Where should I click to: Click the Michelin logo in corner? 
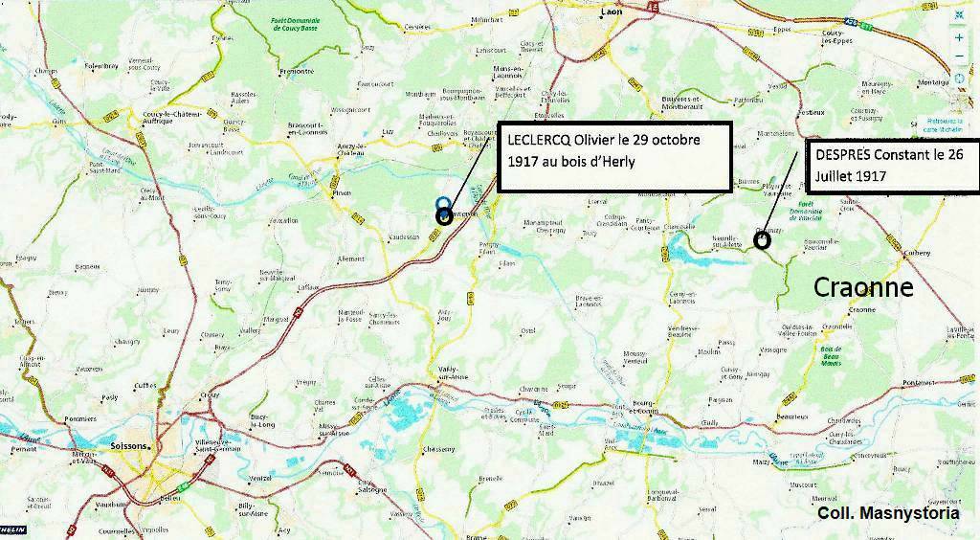[x=13, y=530]
